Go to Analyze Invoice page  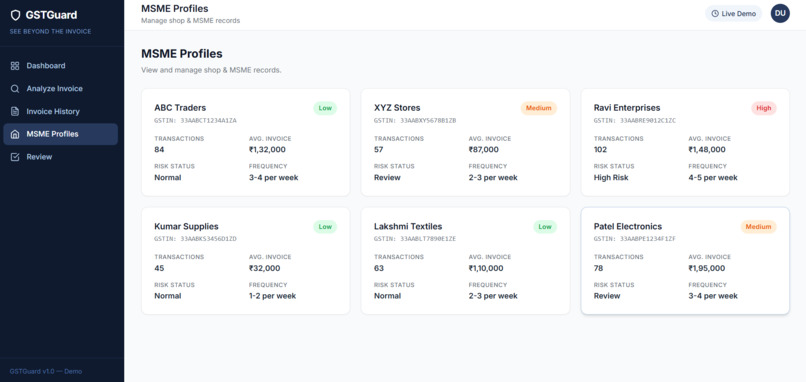[x=61, y=88]
